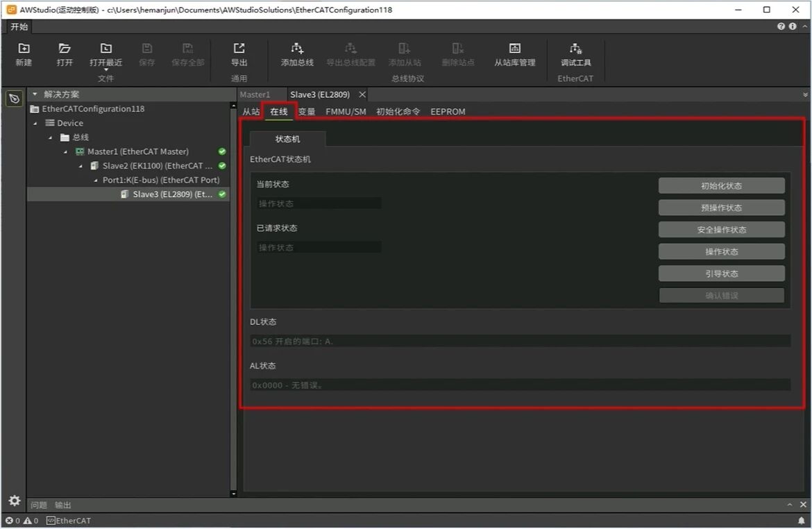Click the 新建 (New) toolbar icon

(24, 49)
